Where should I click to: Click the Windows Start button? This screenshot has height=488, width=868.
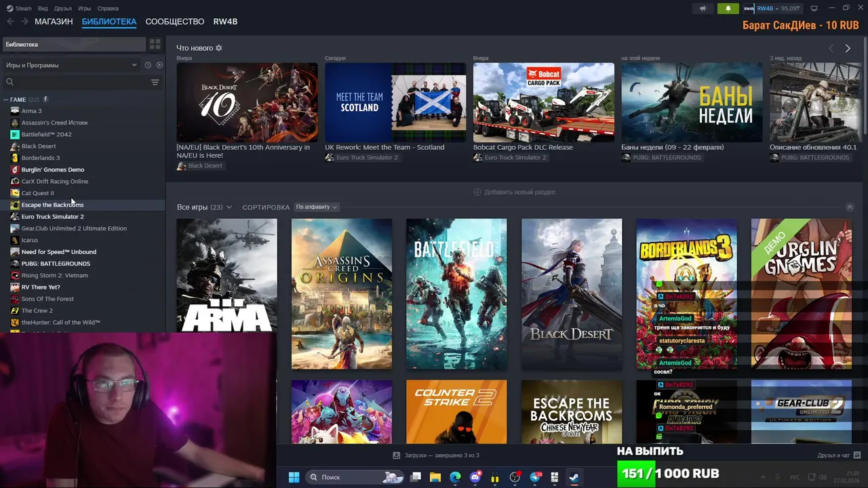pyautogui.click(x=294, y=477)
